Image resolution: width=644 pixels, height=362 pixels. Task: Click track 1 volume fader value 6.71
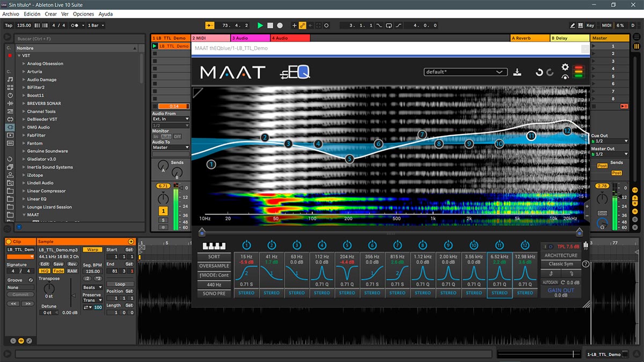pyautogui.click(x=163, y=186)
